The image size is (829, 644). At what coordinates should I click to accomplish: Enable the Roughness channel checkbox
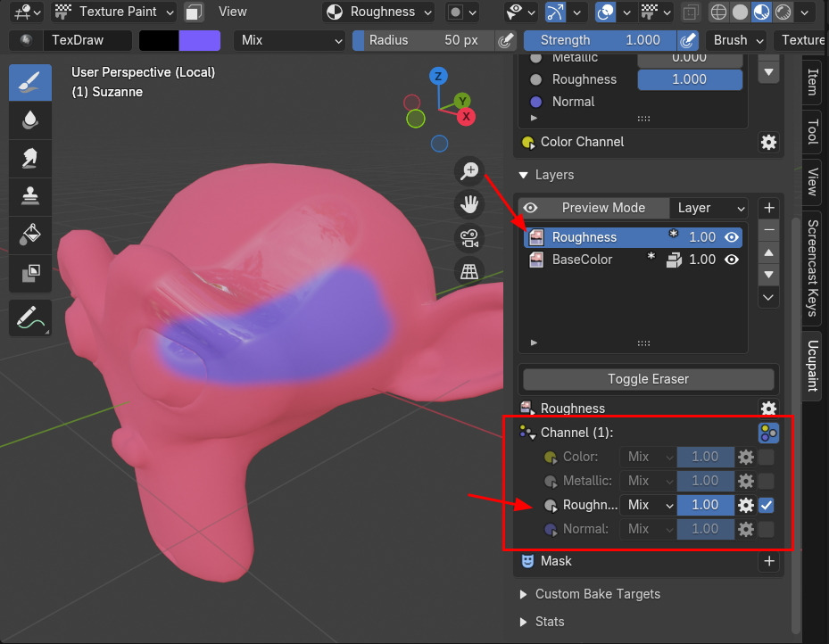(766, 506)
